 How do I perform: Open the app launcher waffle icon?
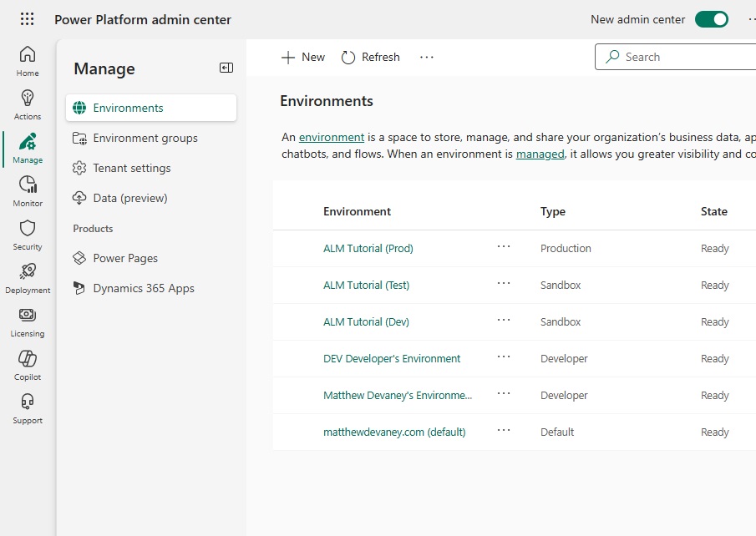point(27,19)
